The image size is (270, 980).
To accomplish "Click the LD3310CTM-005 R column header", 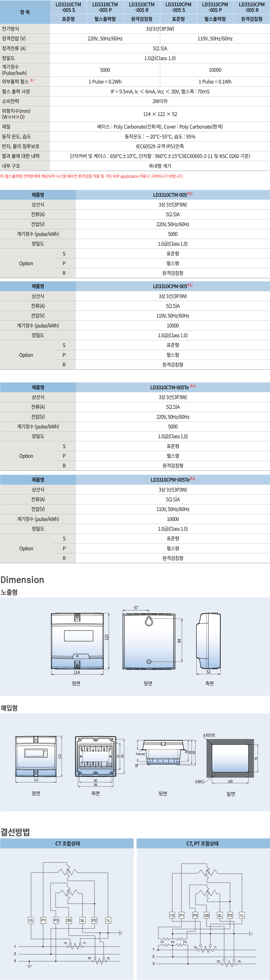I will pyautogui.click(x=142, y=7).
